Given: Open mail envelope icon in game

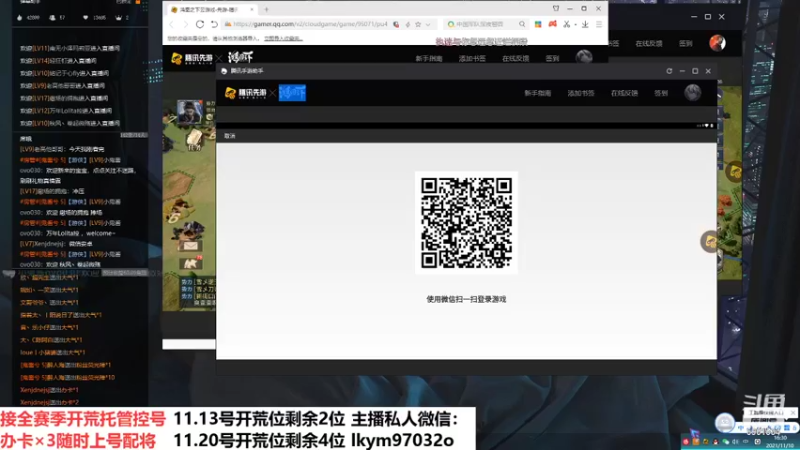Looking at the screenshot, I should click(190, 246).
